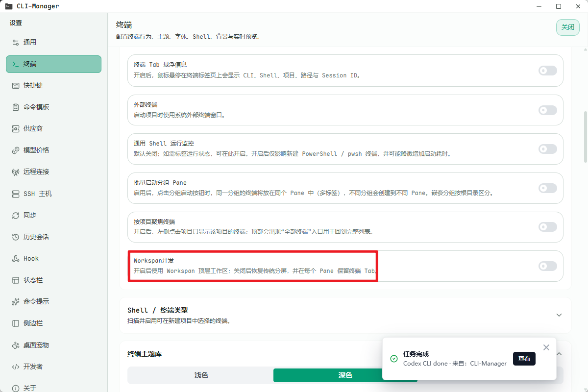Select the 深色 theme tab
588x392 pixels.
tap(345, 375)
